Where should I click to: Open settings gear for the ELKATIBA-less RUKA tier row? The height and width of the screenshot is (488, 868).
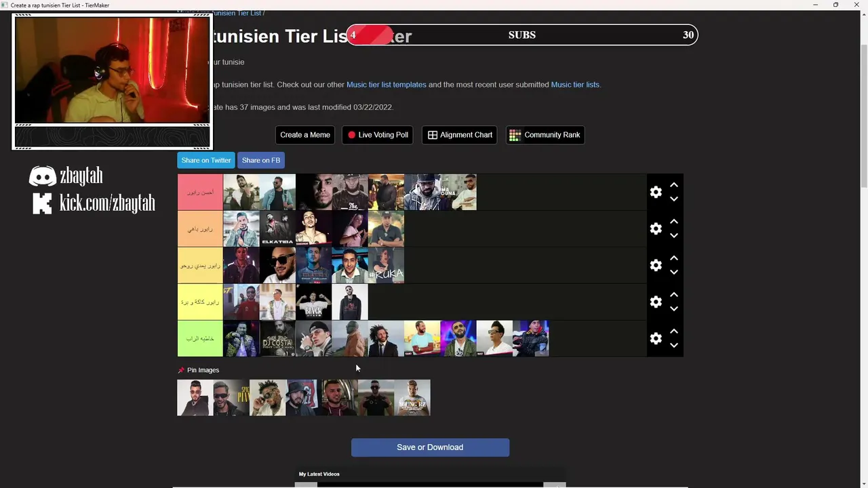(656, 266)
